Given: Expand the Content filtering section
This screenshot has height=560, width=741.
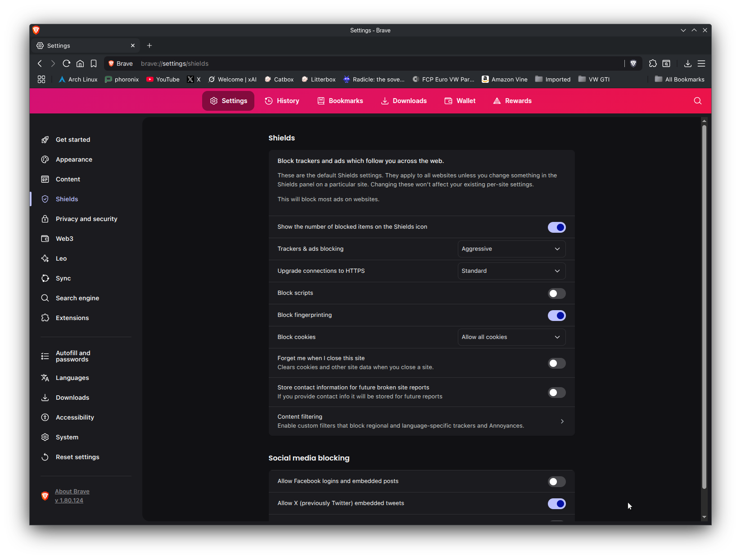Looking at the screenshot, I should (421, 421).
